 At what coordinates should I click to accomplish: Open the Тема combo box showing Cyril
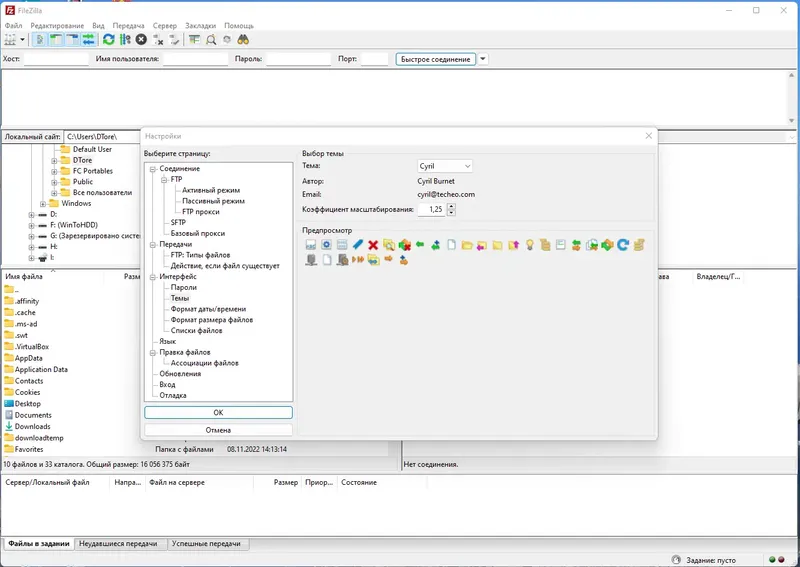click(x=445, y=166)
